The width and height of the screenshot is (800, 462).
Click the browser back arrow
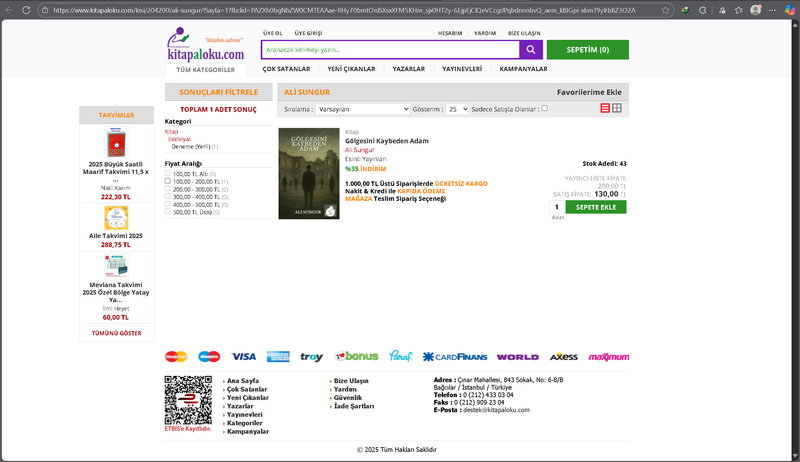[11, 10]
